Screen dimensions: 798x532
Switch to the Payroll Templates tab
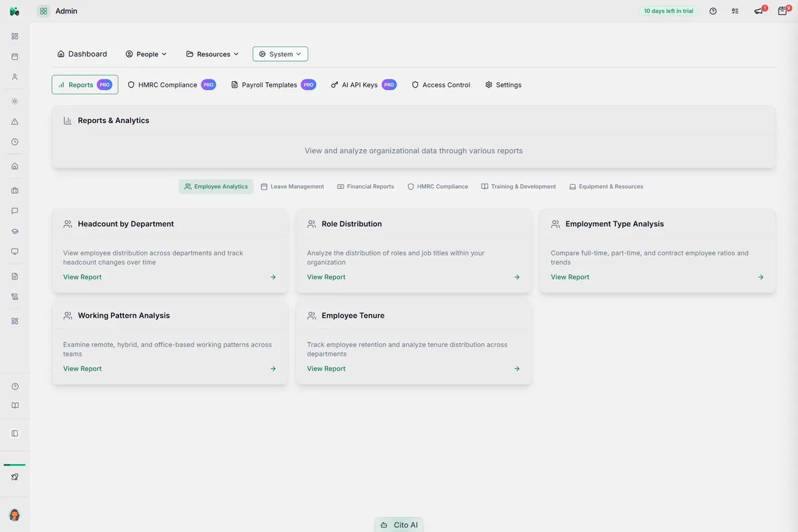coord(273,84)
